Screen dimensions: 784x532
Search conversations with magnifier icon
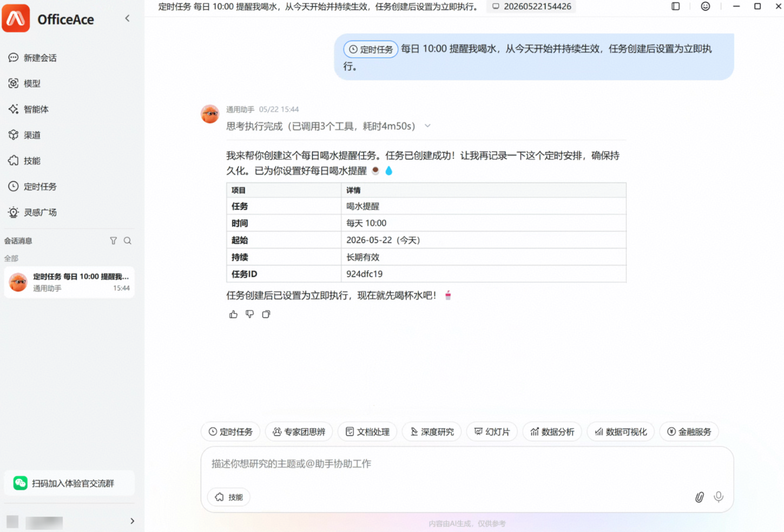(x=128, y=241)
